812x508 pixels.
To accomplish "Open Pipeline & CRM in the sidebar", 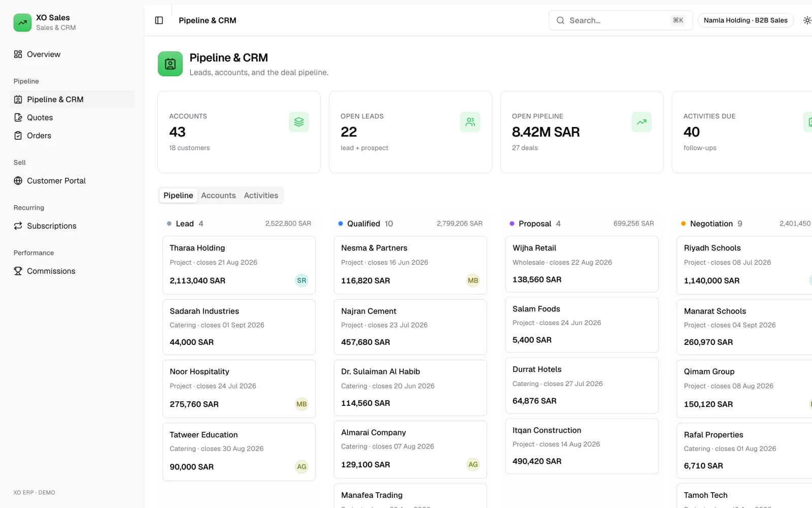I will tap(72, 100).
